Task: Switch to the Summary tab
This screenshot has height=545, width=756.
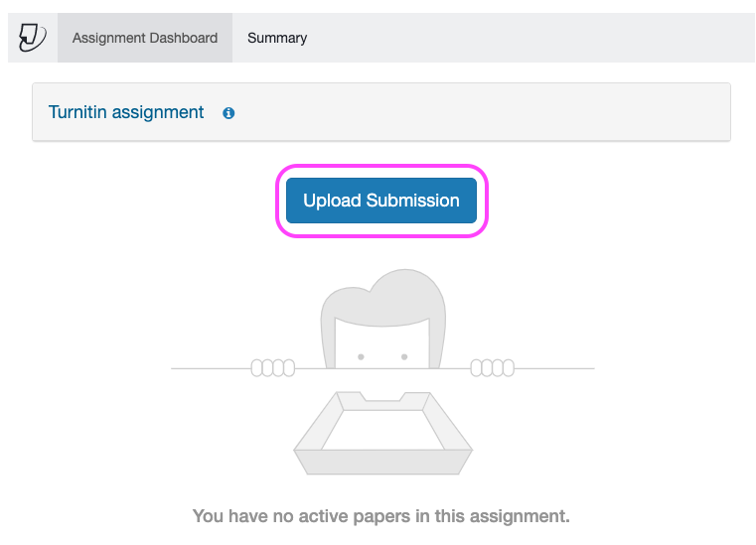Action: (277, 38)
